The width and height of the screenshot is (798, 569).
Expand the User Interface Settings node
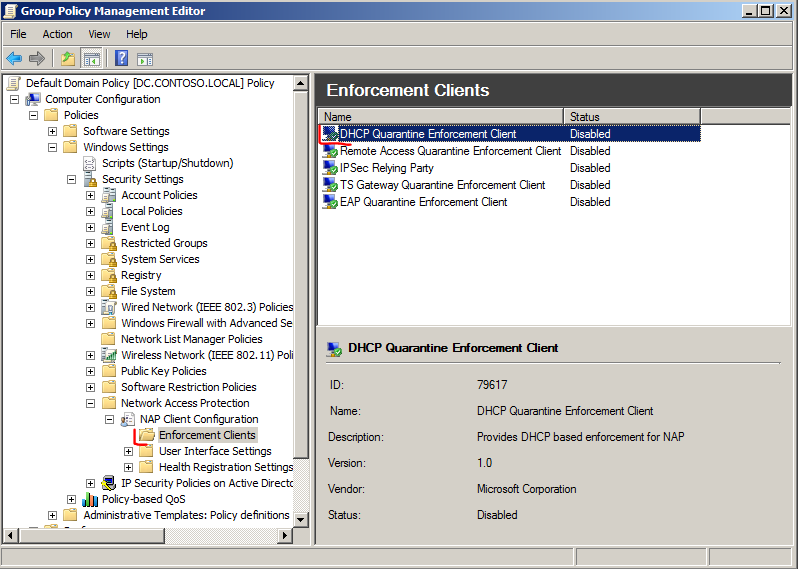pyautogui.click(x=128, y=451)
